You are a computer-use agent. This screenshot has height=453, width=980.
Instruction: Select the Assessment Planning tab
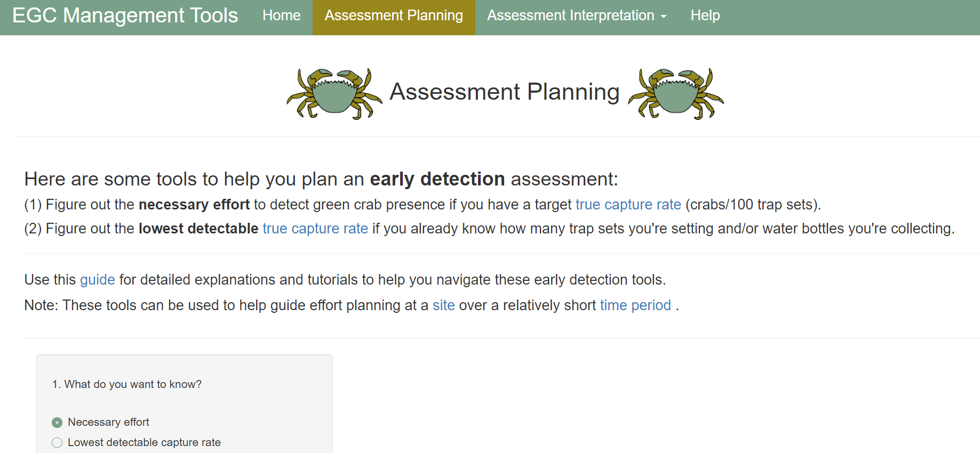point(394,15)
